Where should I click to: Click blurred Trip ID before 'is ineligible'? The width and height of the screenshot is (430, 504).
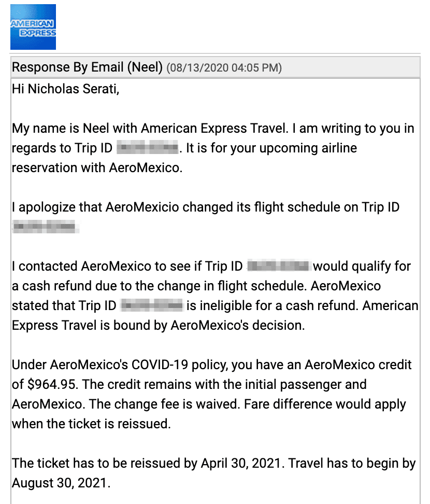(152, 306)
